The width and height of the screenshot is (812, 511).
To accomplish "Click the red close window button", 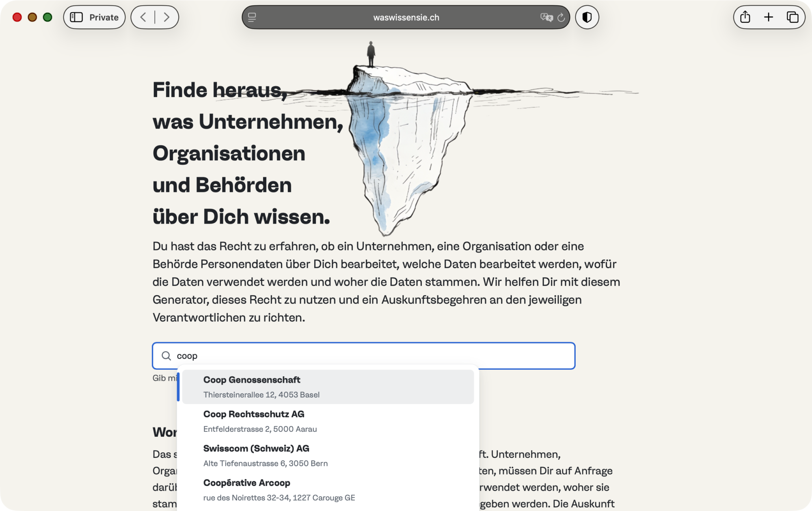I will (17, 17).
